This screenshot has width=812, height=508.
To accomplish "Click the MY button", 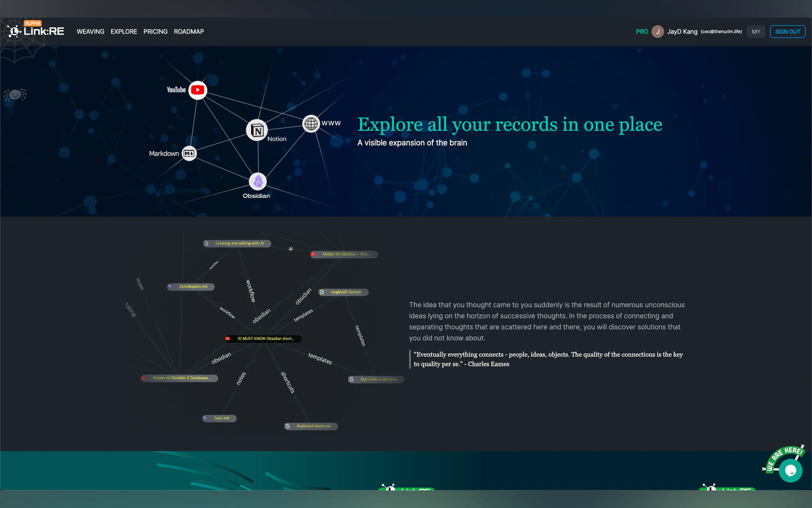I will tap(756, 32).
